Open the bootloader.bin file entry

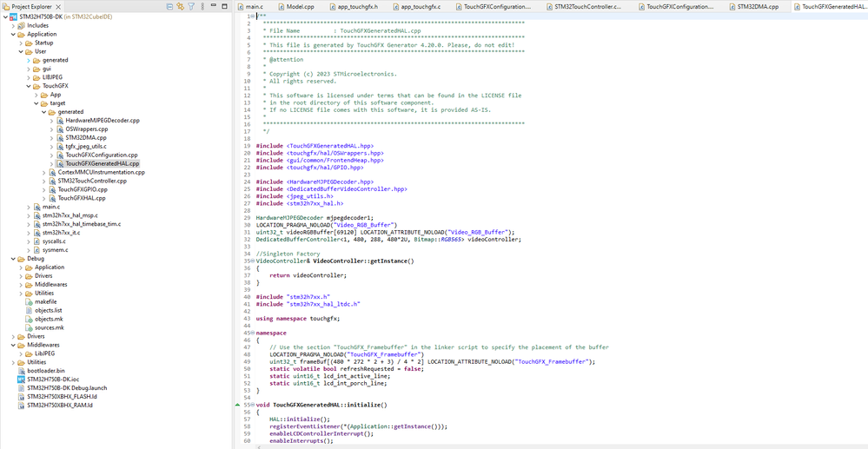pyautogui.click(x=45, y=370)
